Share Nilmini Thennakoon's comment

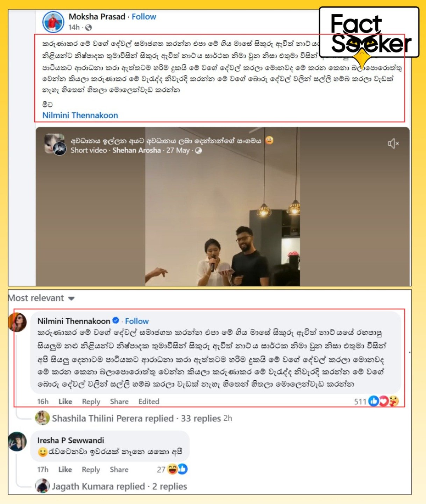(x=119, y=401)
